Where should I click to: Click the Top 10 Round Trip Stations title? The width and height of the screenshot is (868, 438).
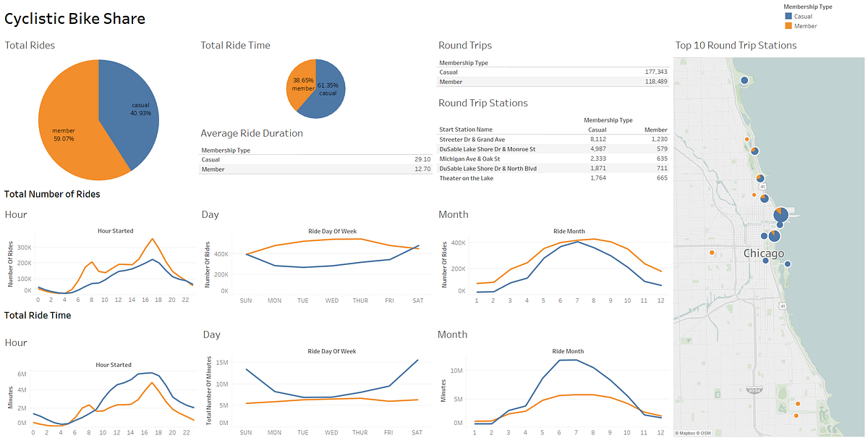point(736,45)
